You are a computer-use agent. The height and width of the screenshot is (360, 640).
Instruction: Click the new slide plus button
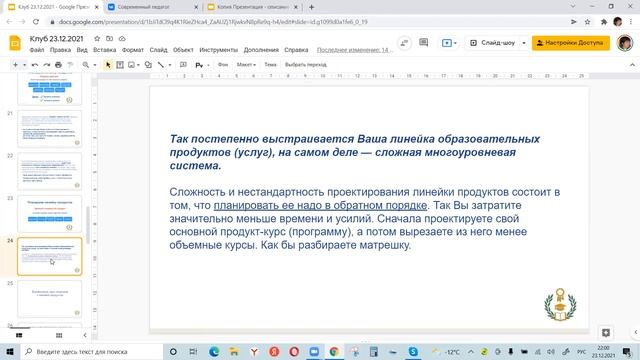click(x=16, y=65)
